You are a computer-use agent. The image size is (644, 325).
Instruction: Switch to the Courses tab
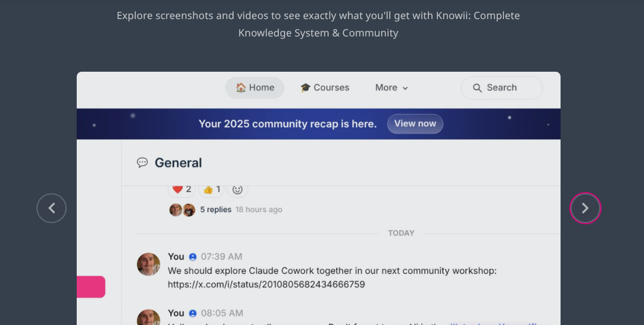pyautogui.click(x=331, y=88)
